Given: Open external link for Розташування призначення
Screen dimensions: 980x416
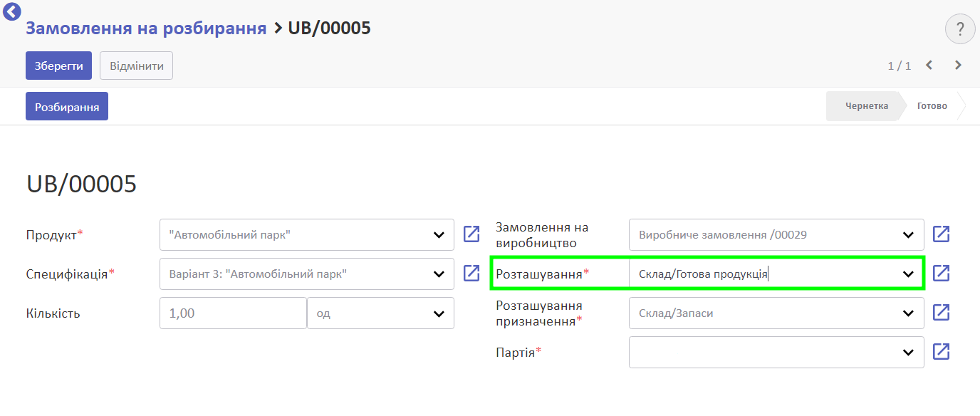Looking at the screenshot, I should click(x=942, y=313).
